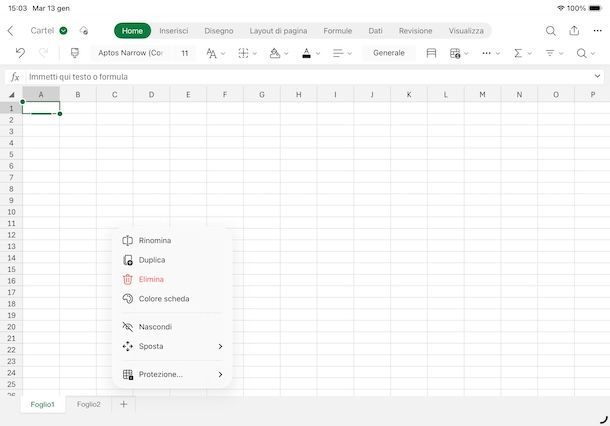Image resolution: width=610 pixels, height=426 pixels.
Task: Choose Colore scheda in the menu
Action: [x=172, y=299]
